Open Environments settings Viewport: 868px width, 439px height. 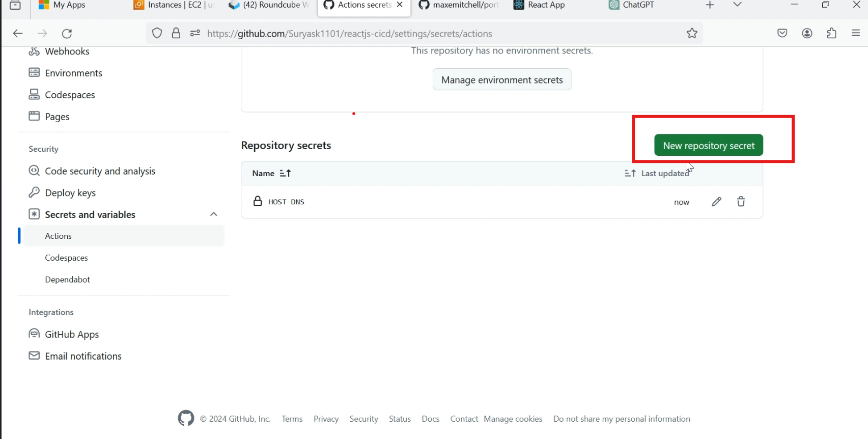(73, 73)
